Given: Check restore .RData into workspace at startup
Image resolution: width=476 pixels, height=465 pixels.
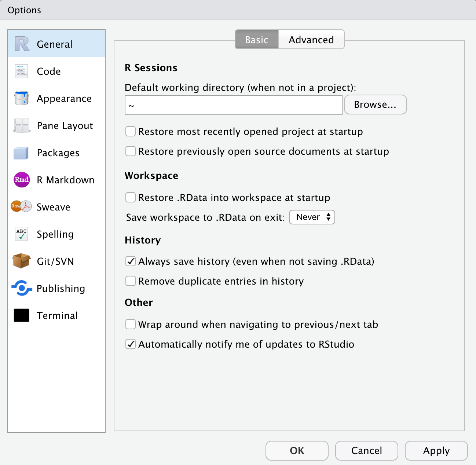Looking at the screenshot, I should (x=130, y=197).
